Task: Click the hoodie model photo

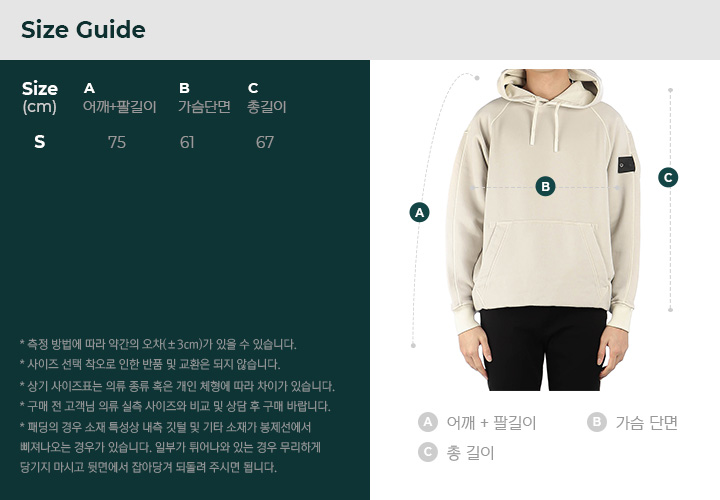Action: [x=543, y=230]
